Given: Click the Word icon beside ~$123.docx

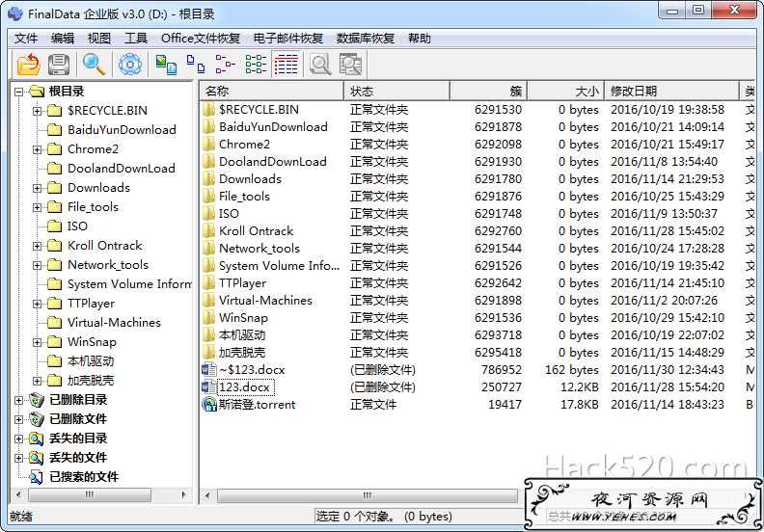Looking at the screenshot, I should click(x=209, y=369).
